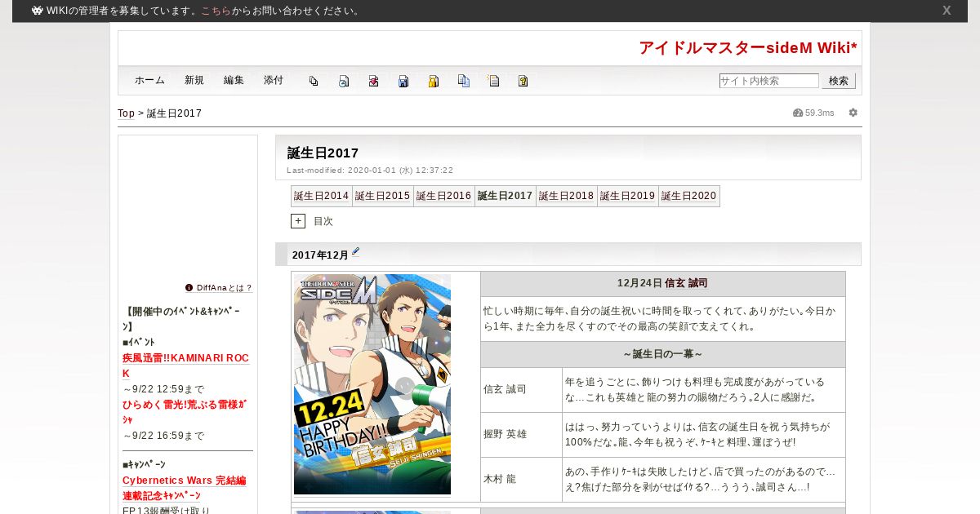
Task: Switch to the 誕生日2014 tab
Action: (322, 196)
